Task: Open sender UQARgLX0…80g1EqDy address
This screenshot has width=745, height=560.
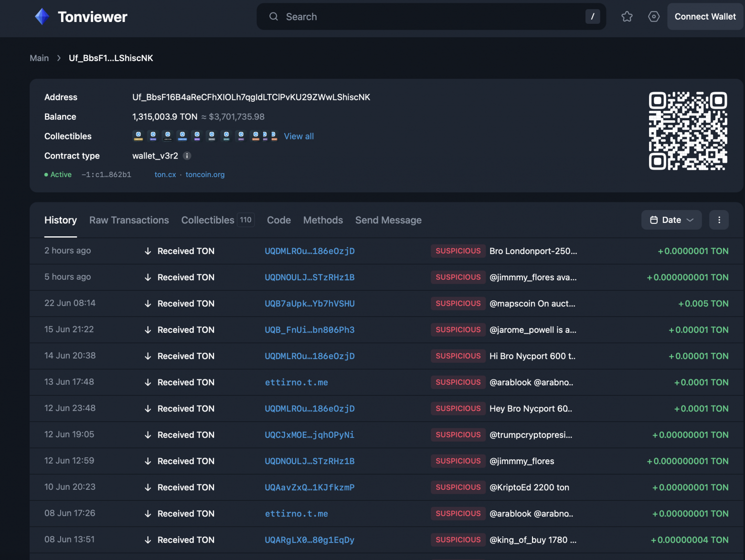Action: pos(310,540)
